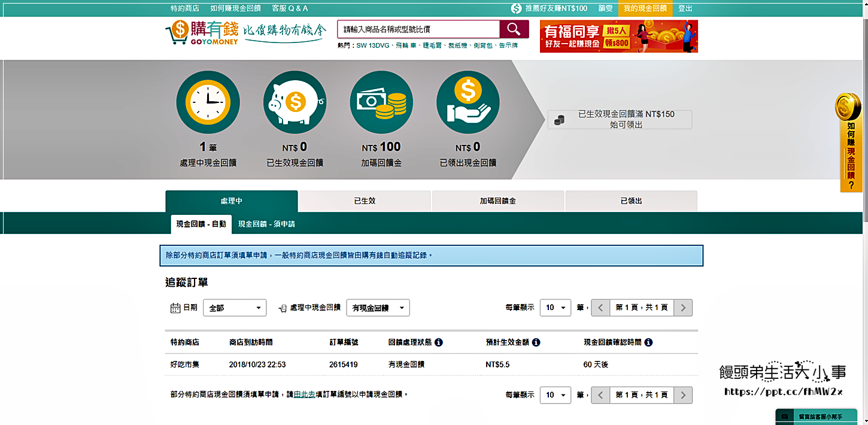
Task: Open the 日期 dropdown set to 全部
Action: [x=235, y=308]
